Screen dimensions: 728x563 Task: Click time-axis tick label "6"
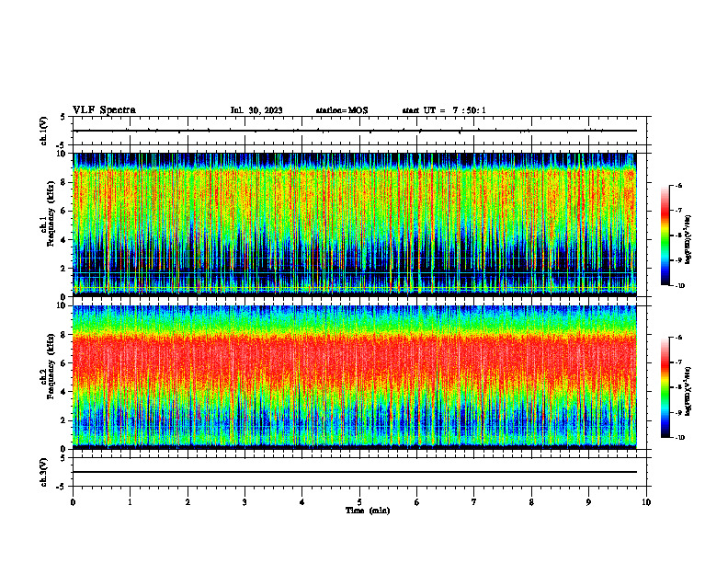(x=416, y=502)
